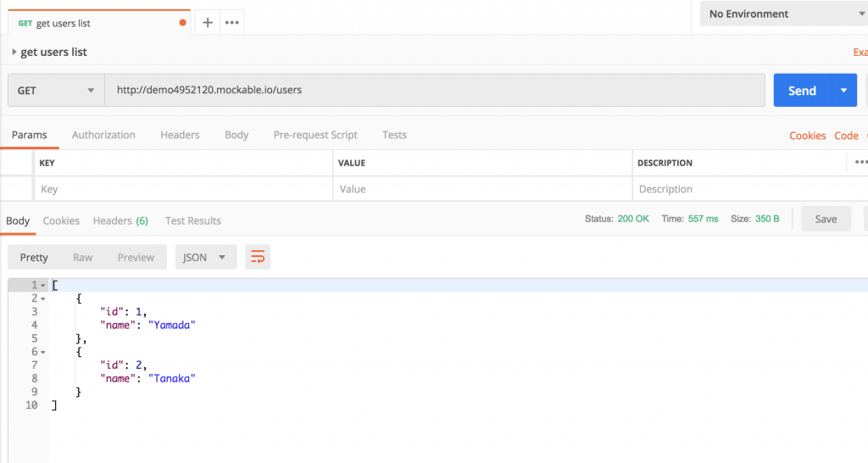868x463 pixels.
Task: Click the 557 ms time value
Action: [x=703, y=219]
